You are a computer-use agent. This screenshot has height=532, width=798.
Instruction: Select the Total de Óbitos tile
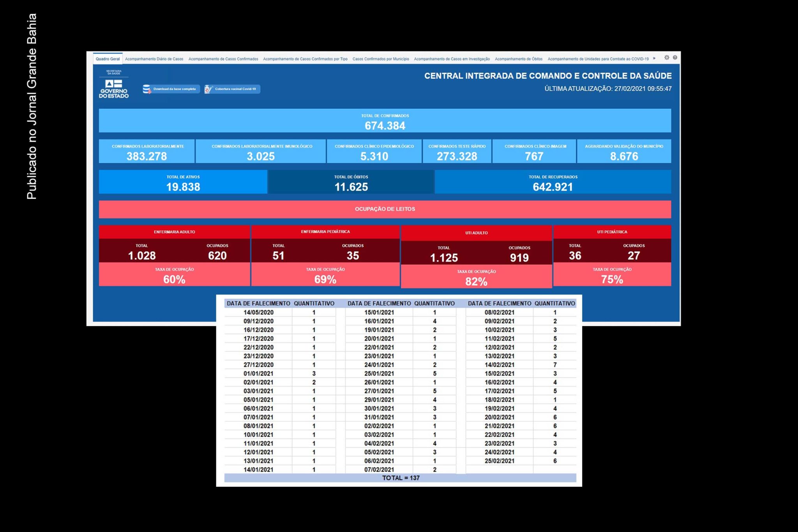coord(351,182)
